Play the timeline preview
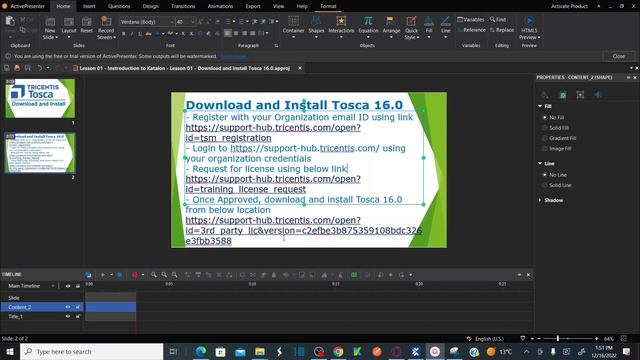The image size is (640, 360). click(103, 275)
